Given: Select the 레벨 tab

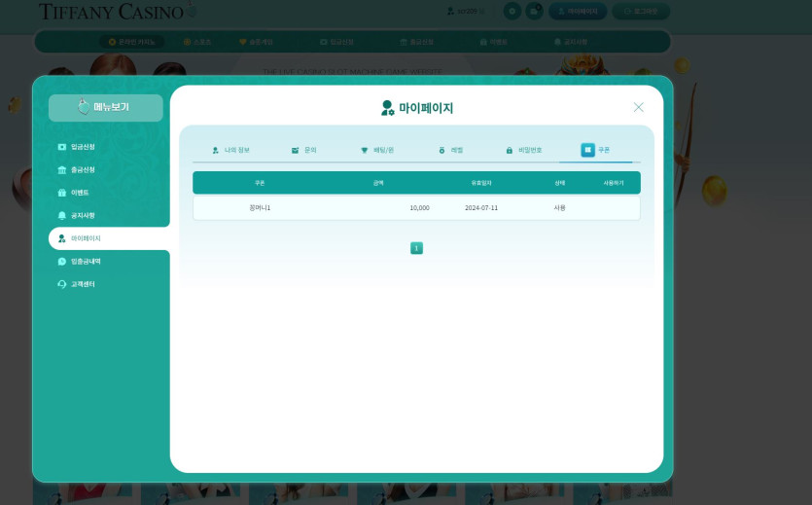Looking at the screenshot, I should (x=450, y=151).
